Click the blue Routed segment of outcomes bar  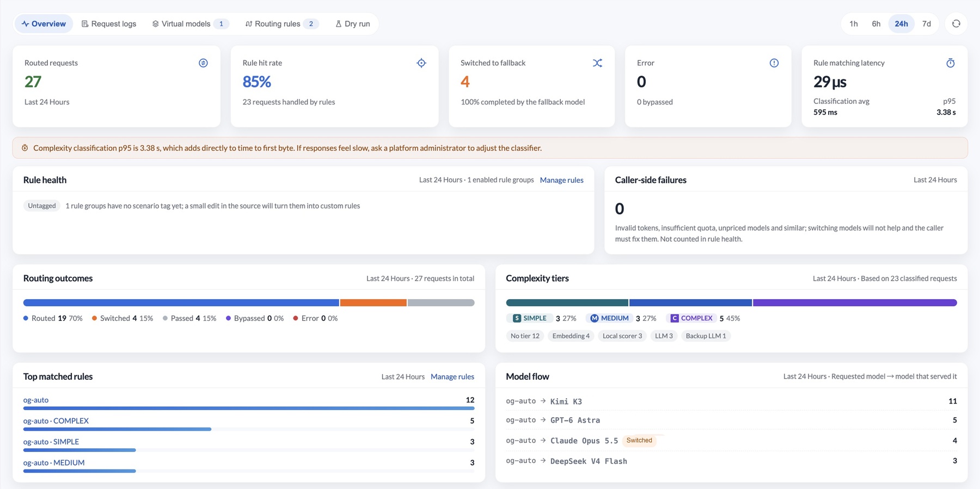pyautogui.click(x=181, y=302)
